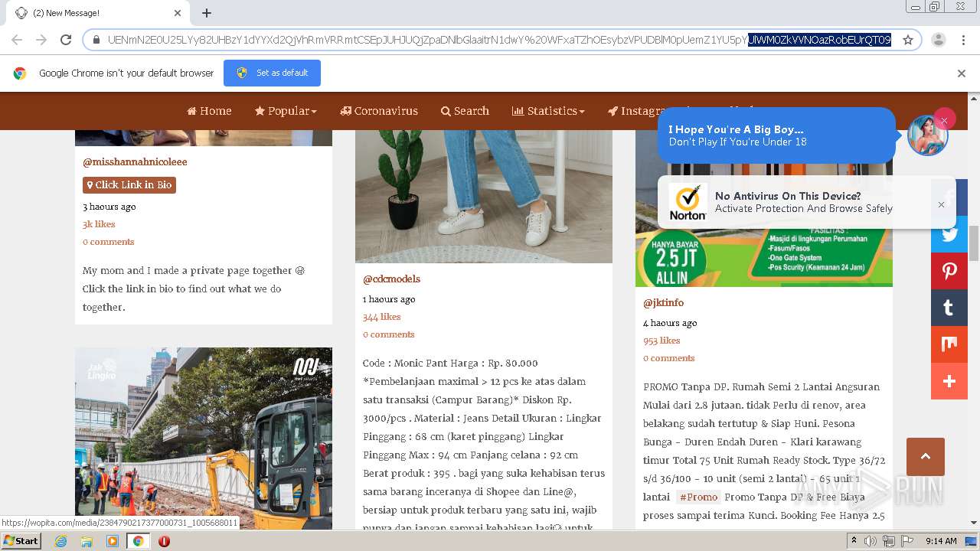The width and height of the screenshot is (980, 551).
Task: Open the Windows Start button
Action: pyautogui.click(x=21, y=540)
